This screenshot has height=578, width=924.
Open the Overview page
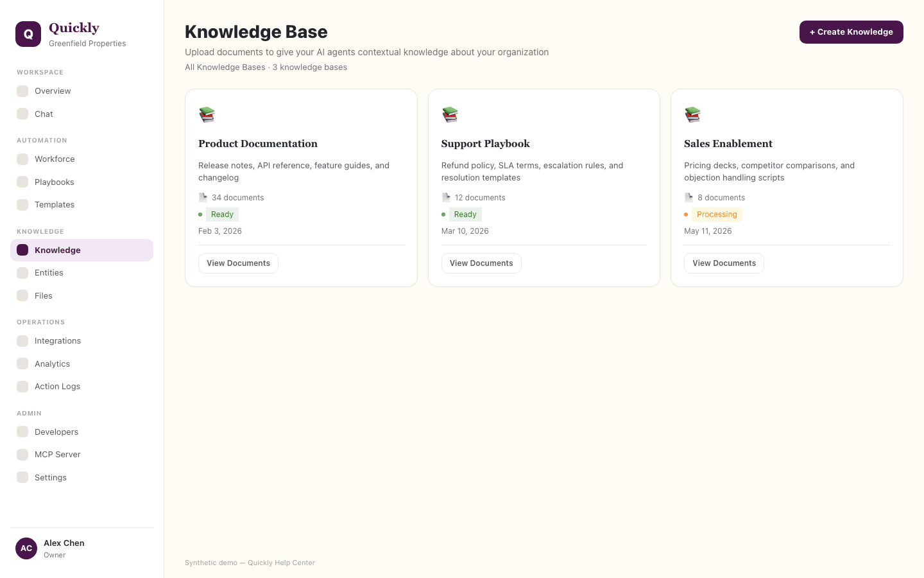pos(81,91)
